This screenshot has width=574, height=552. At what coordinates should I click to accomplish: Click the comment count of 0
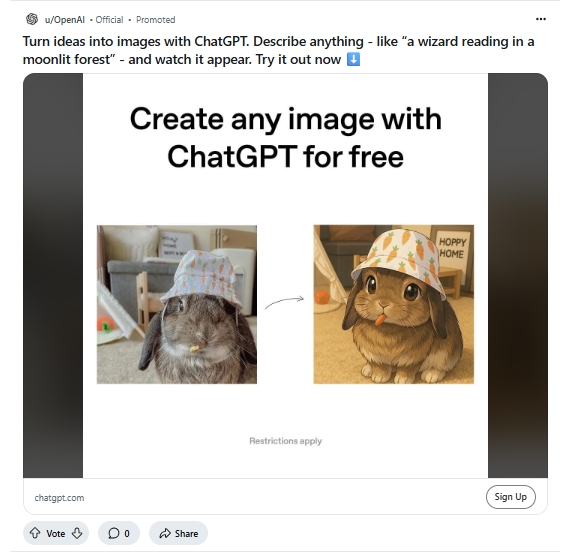[127, 534]
